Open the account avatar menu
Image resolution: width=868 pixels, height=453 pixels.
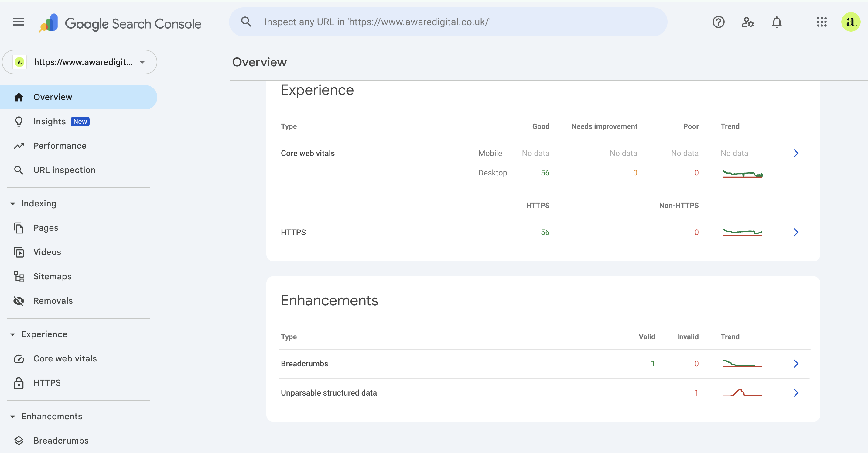850,22
